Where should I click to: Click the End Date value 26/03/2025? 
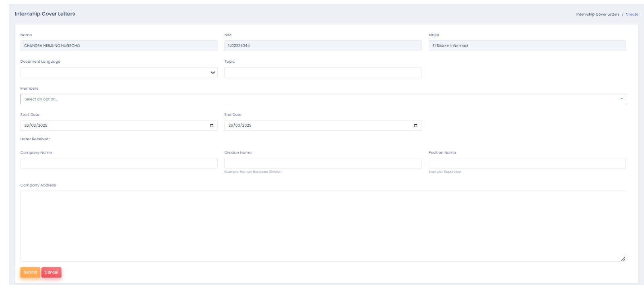(240, 125)
